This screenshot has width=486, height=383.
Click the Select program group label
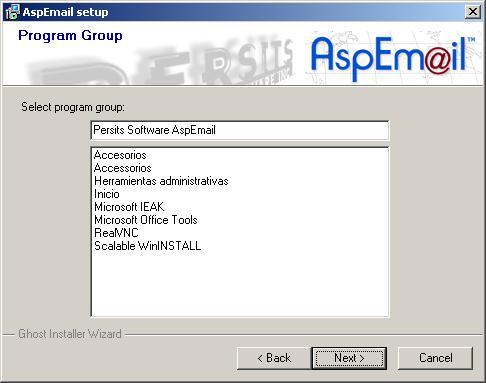(73, 107)
